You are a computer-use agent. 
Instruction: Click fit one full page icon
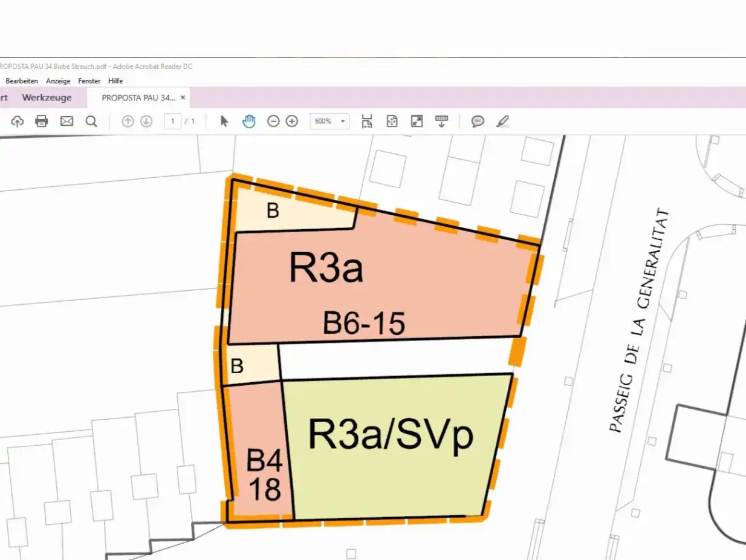coord(392,122)
